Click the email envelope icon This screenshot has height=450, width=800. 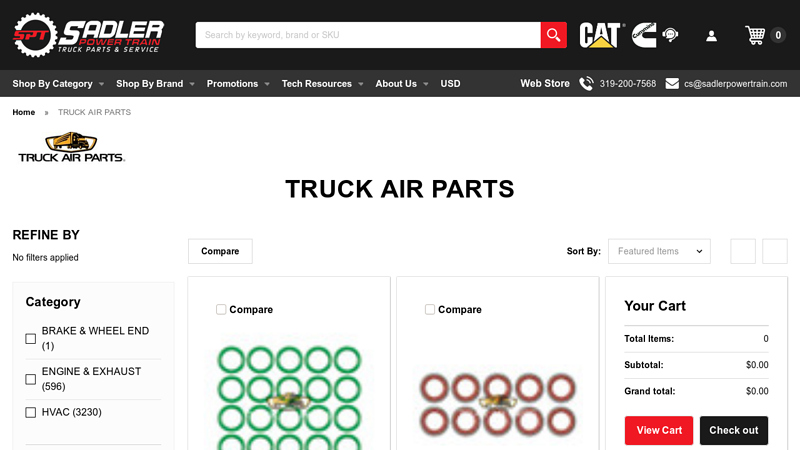pyautogui.click(x=672, y=83)
